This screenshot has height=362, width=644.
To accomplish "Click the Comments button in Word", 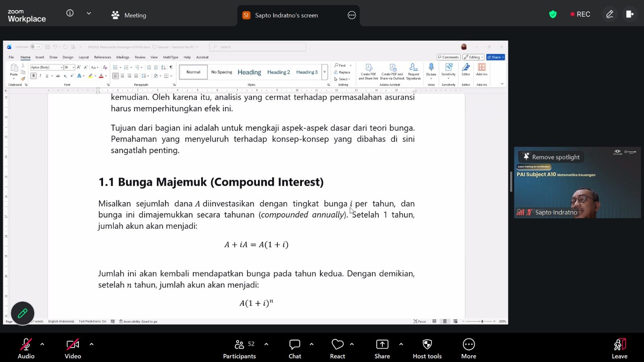I will coord(448,57).
